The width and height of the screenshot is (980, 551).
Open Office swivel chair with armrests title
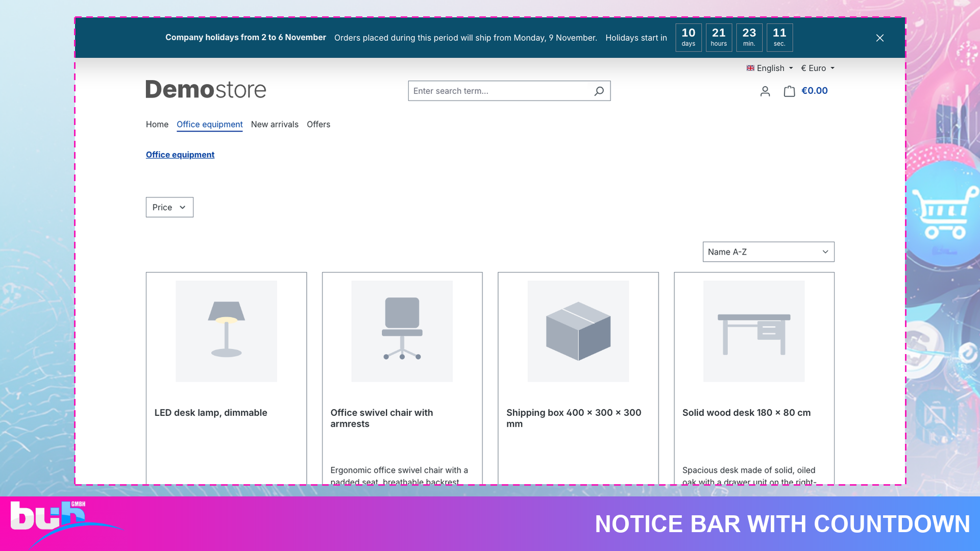point(382,418)
